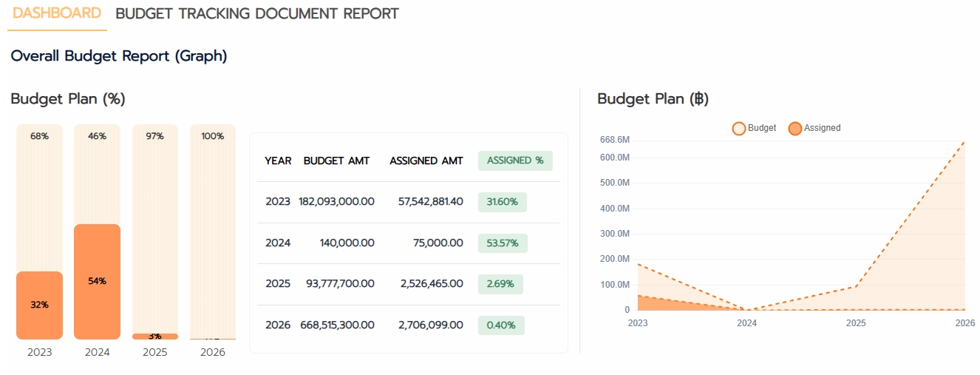Click the 2025 bar's 97% remaining segment
This screenshot has width=980, height=375.
(155, 222)
